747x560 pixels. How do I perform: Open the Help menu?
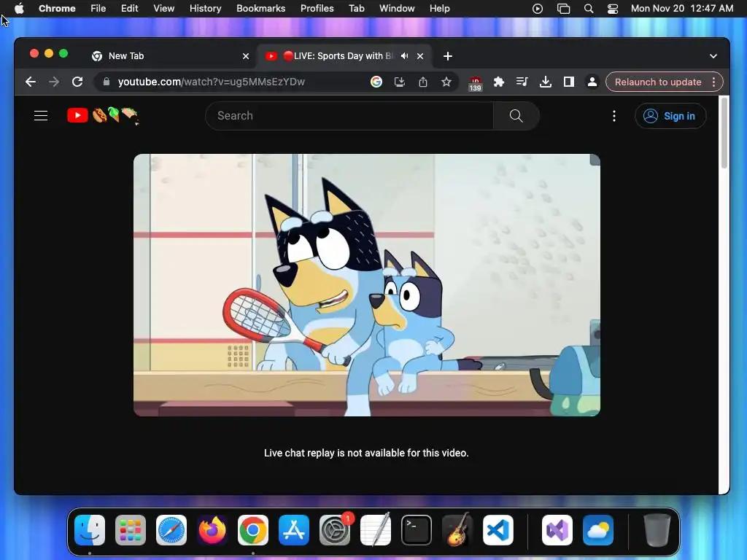pos(439,9)
